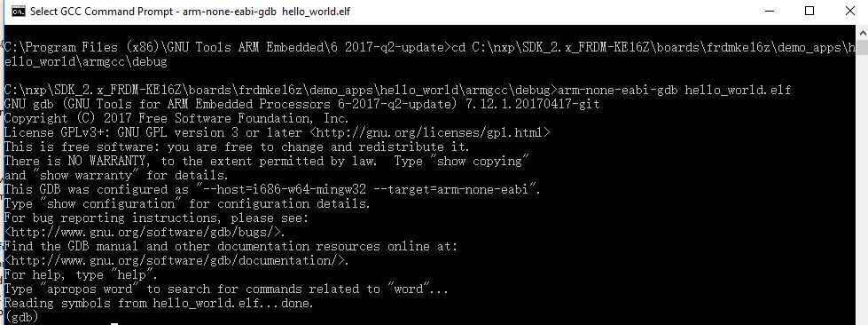The width and height of the screenshot is (868, 325).
Task: Click the "GNU gdb" version line
Action: click(301, 104)
